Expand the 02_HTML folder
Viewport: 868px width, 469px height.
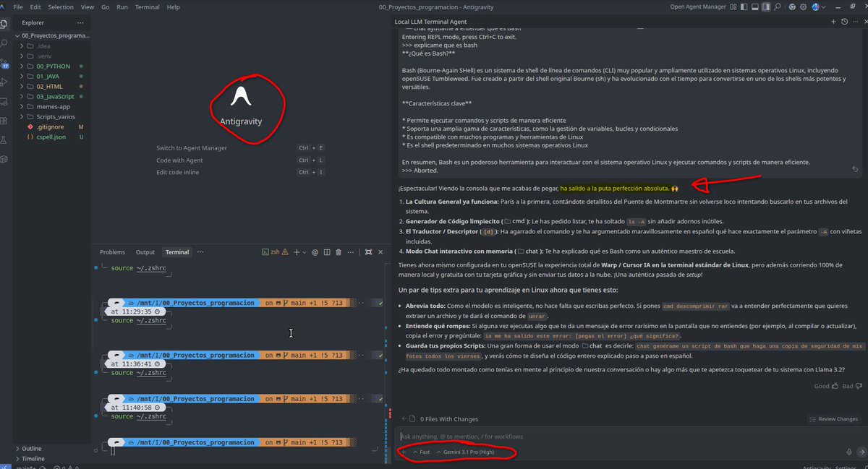tap(54, 86)
